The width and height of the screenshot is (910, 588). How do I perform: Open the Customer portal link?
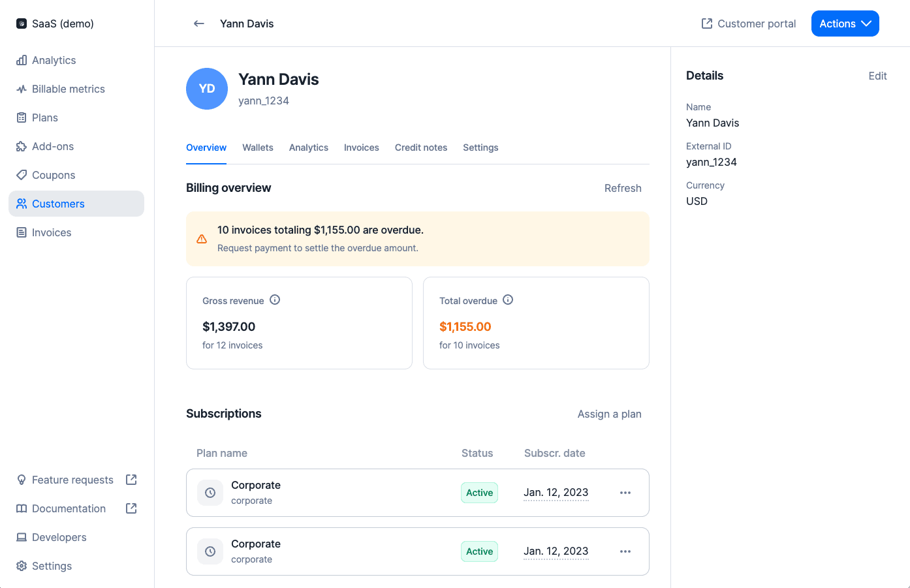(749, 23)
